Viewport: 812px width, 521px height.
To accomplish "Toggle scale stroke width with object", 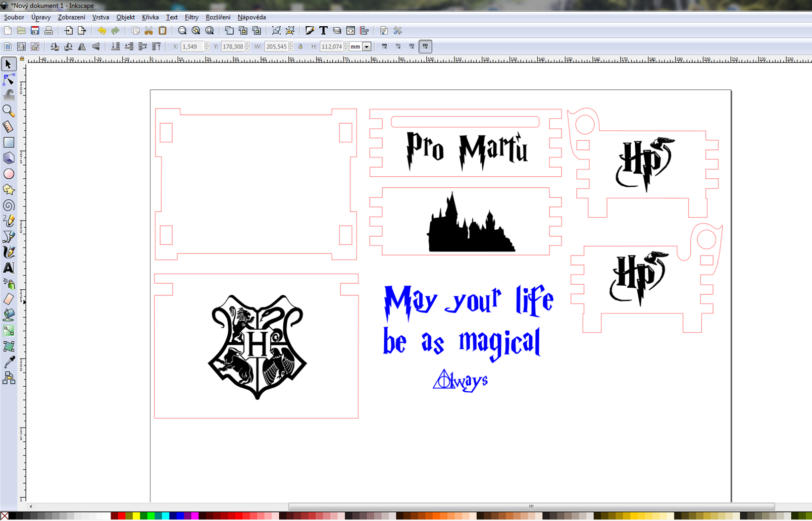I will point(384,46).
